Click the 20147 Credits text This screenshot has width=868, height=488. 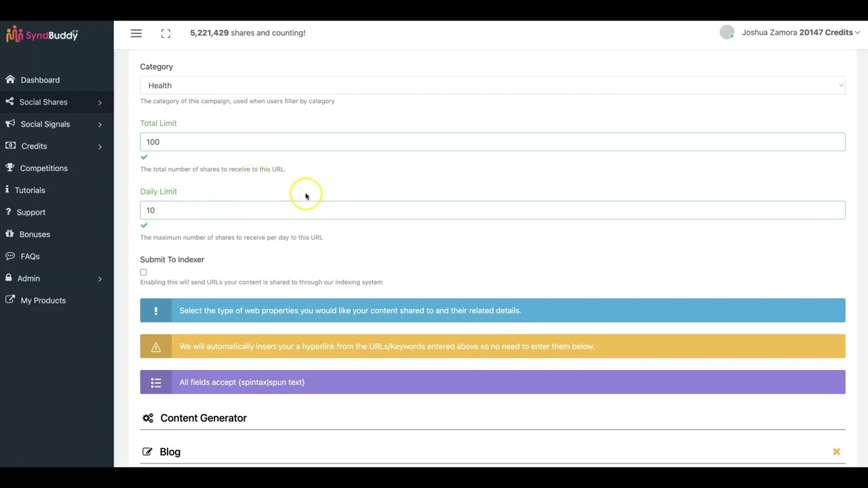pos(826,33)
